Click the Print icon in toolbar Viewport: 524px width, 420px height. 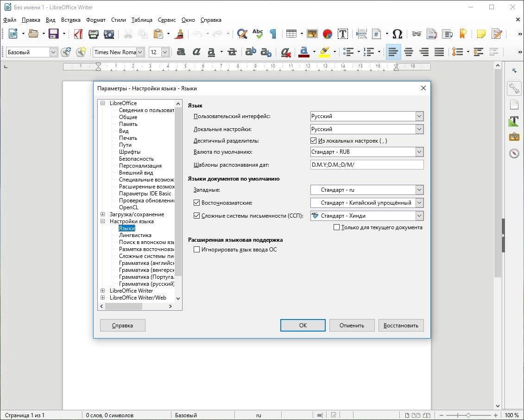[x=94, y=34]
